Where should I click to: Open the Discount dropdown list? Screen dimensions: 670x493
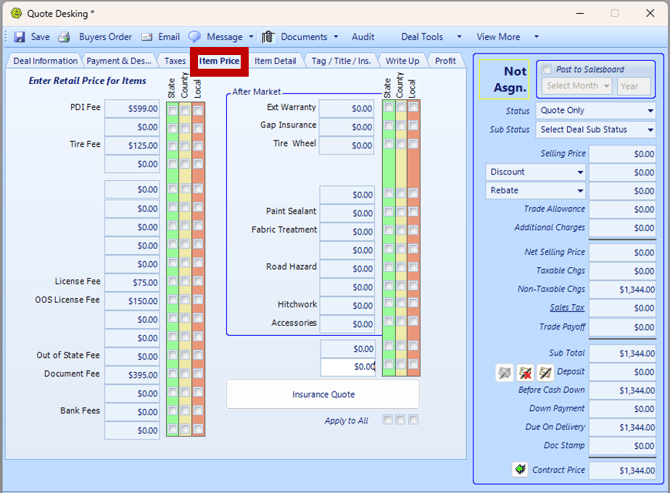tap(536, 172)
